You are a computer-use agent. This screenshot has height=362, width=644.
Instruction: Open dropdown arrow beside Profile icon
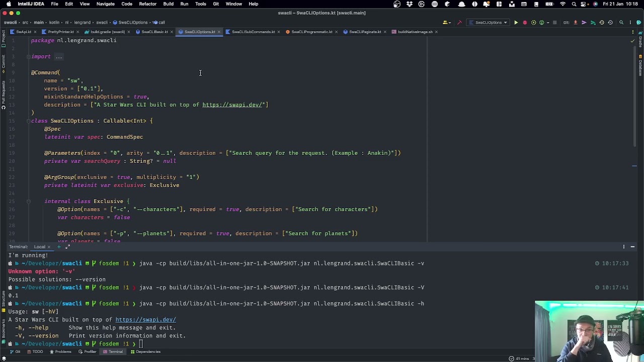tap(547, 23)
